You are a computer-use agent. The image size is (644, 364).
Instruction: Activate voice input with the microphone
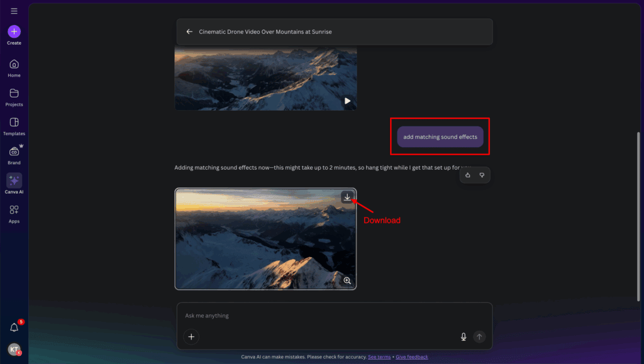click(x=464, y=337)
